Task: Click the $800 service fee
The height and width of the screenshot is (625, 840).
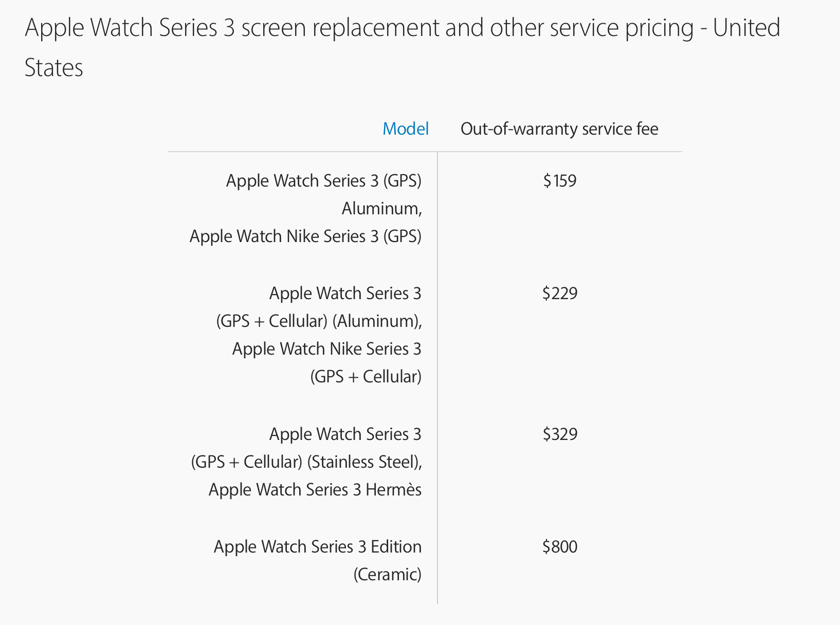Action: click(x=559, y=547)
